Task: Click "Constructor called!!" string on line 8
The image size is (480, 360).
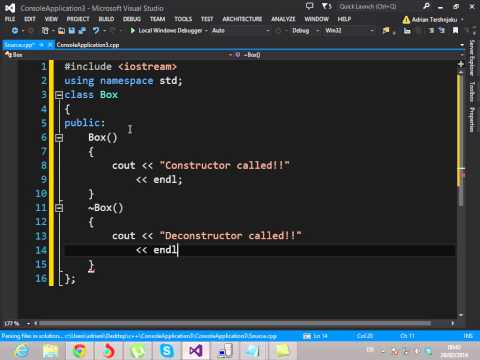Action: pos(224,165)
